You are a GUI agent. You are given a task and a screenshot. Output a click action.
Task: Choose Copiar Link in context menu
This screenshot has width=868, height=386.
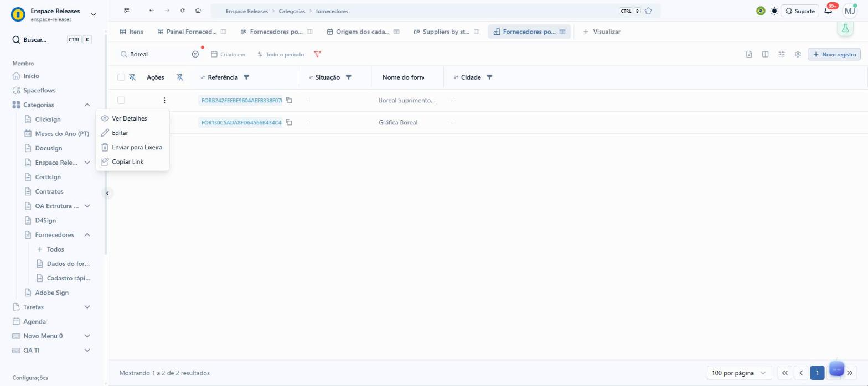132,161
